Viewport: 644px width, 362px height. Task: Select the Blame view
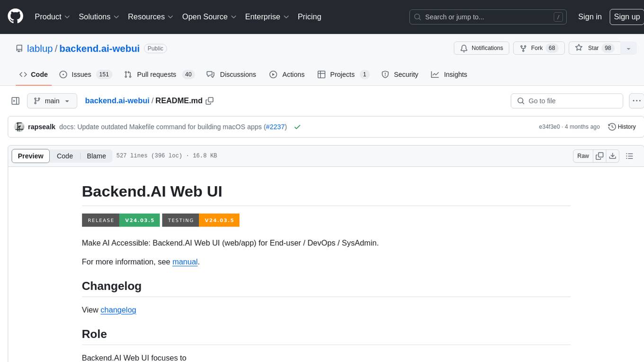pyautogui.click(x=96, y=156)
